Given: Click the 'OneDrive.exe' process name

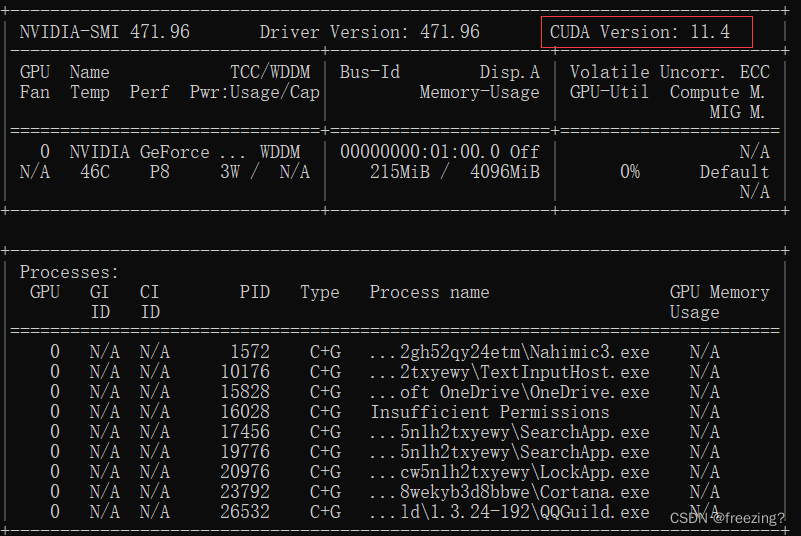Looking at the screenshot, I should click(x=590, y=392).
